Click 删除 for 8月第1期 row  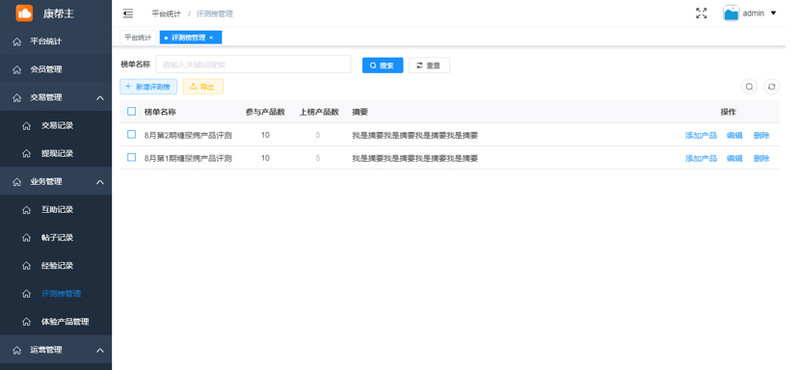tap(761, 159)
